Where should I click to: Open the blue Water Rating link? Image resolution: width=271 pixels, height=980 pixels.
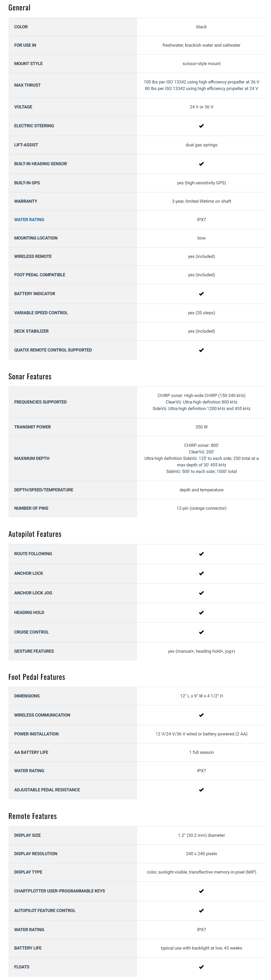[29, 220]
